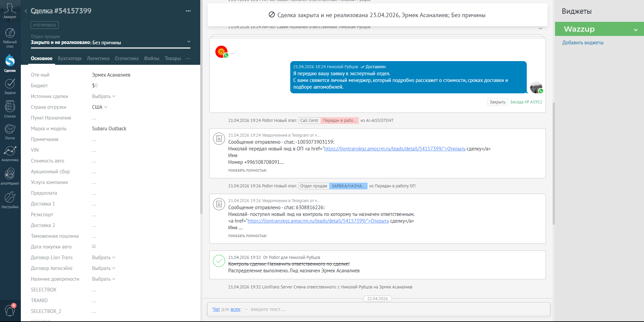Click the contact avatar with WhatsApp badge

[221, 52]
